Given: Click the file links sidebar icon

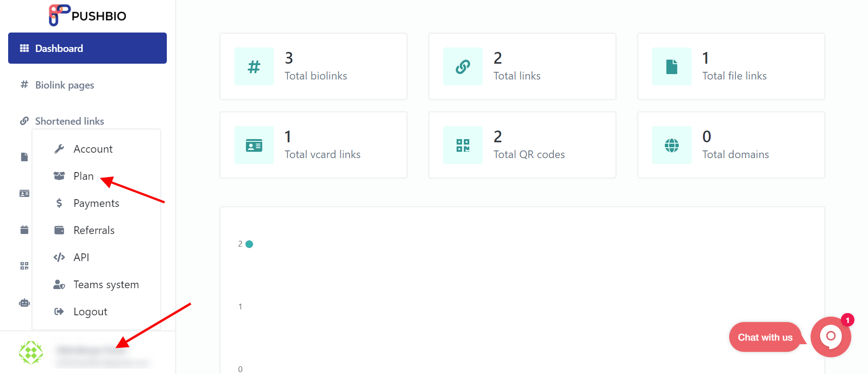Looking at the screenshot, I should [24, 157].
